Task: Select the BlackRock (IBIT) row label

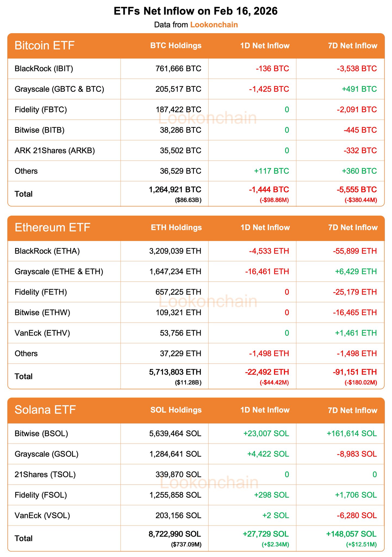Action: (44, 69)
